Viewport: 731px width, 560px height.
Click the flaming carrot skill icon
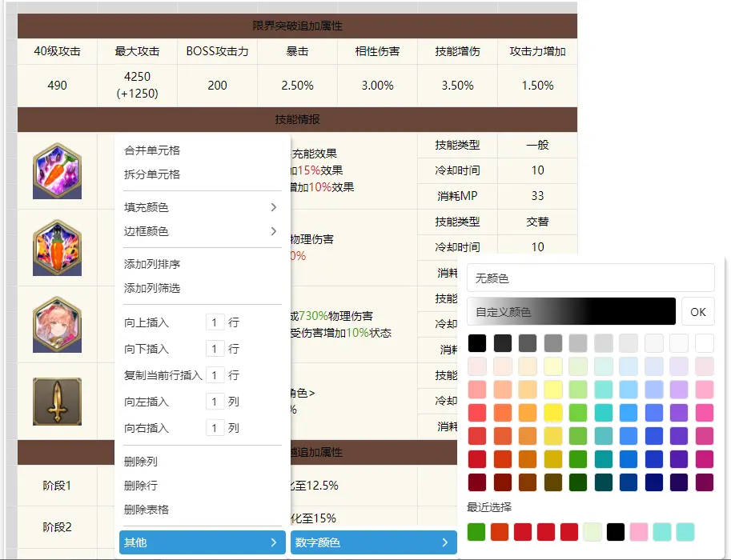pyautogui.click(x=57, y=247)
